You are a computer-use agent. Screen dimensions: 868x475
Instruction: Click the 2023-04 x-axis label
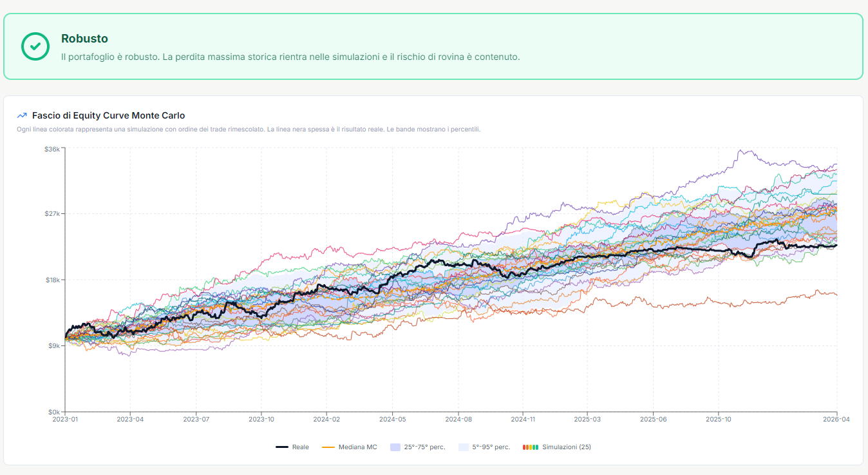tap(130, 419)
